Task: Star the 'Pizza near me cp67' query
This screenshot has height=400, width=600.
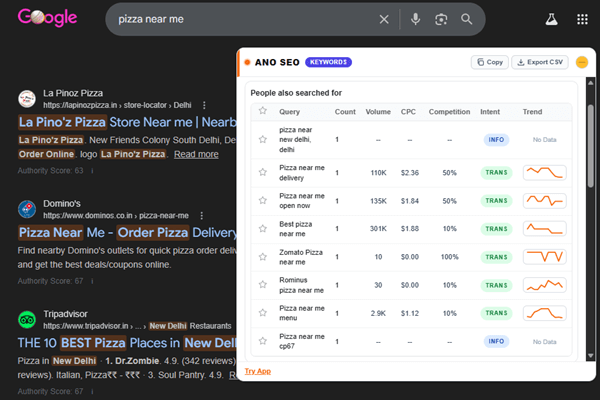Action: point(262,341)
